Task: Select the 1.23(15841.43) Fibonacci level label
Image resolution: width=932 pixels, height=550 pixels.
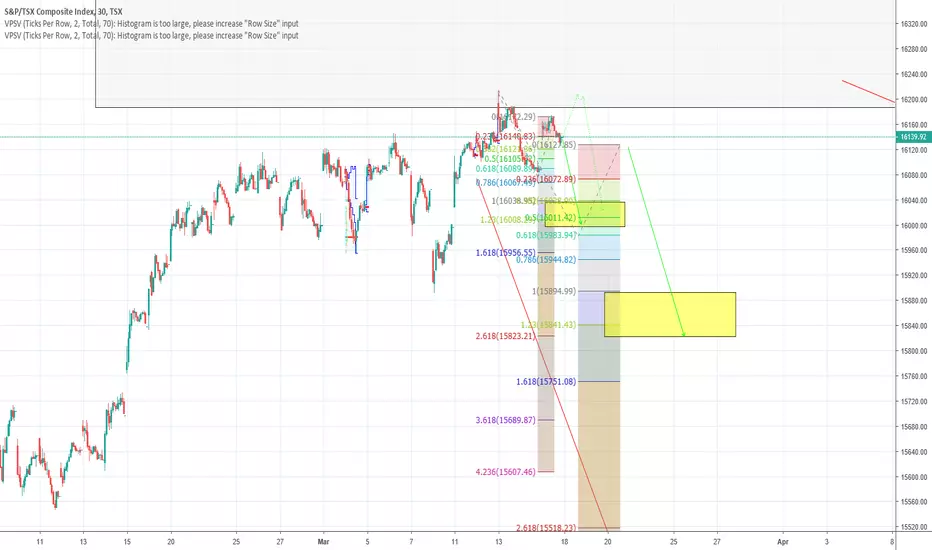Action: click(548, 325)
